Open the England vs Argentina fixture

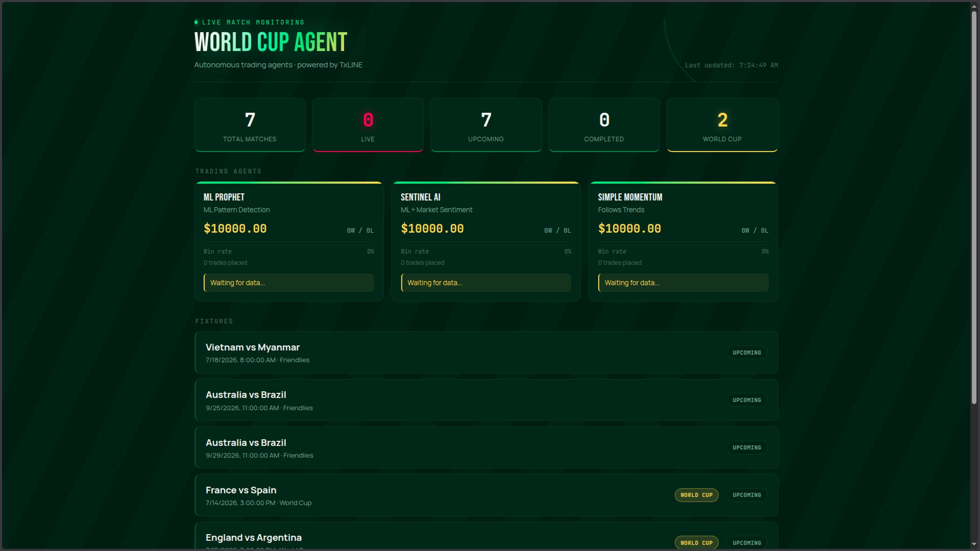[x=486, y=536]
